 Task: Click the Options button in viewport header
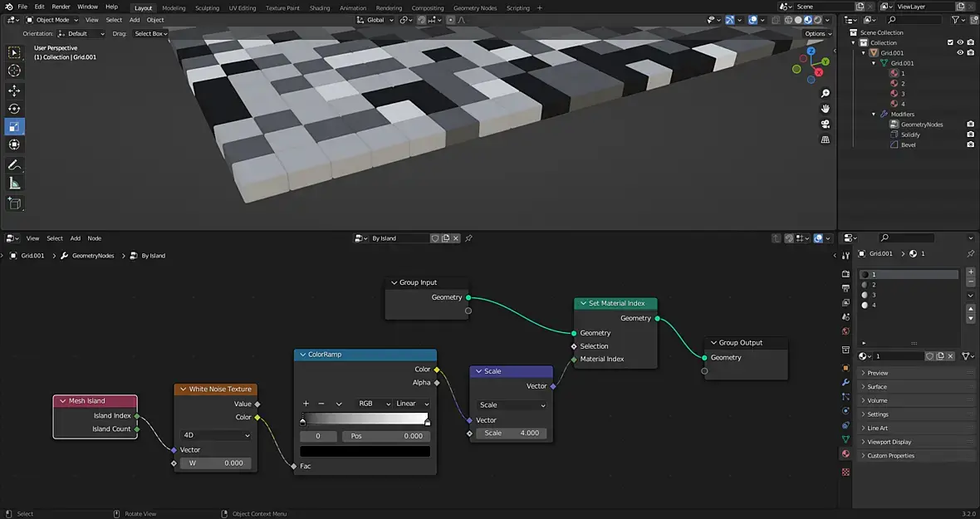pos(817,34)
